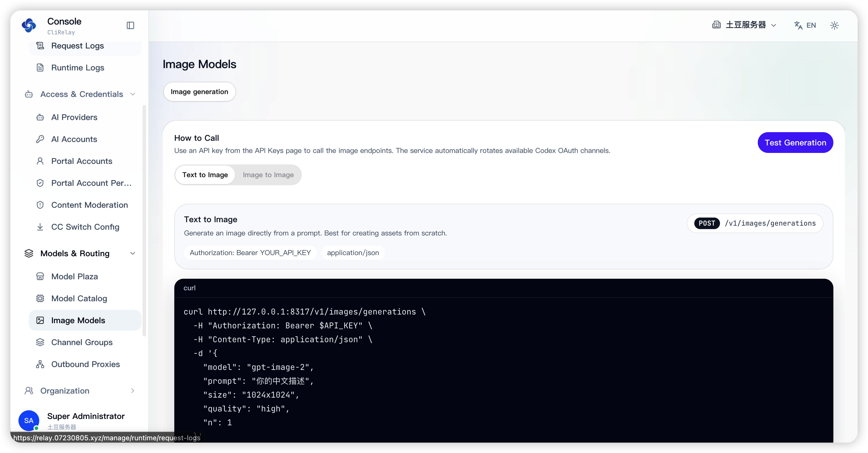Go to AI Accounts
This screenshot has width=868, height=453.
point(85,139)
